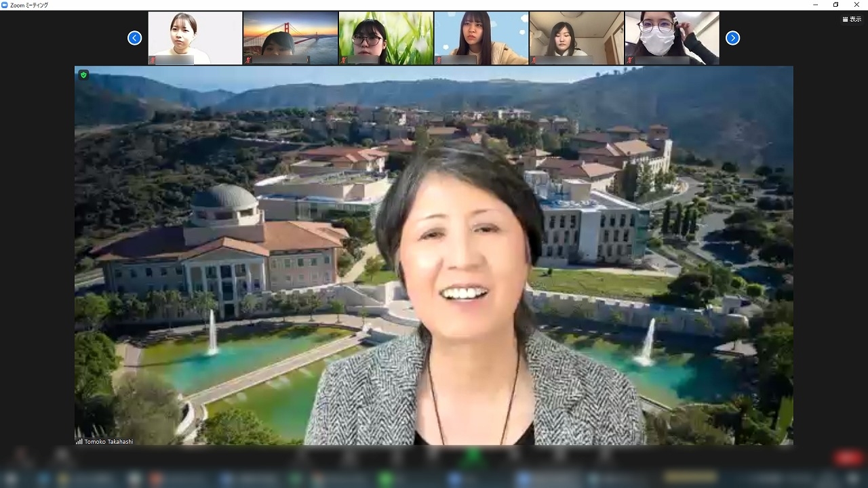This screenshot has width=868, height=488.
Task: Click the green share screen button
Action: (x=473, y=457)
